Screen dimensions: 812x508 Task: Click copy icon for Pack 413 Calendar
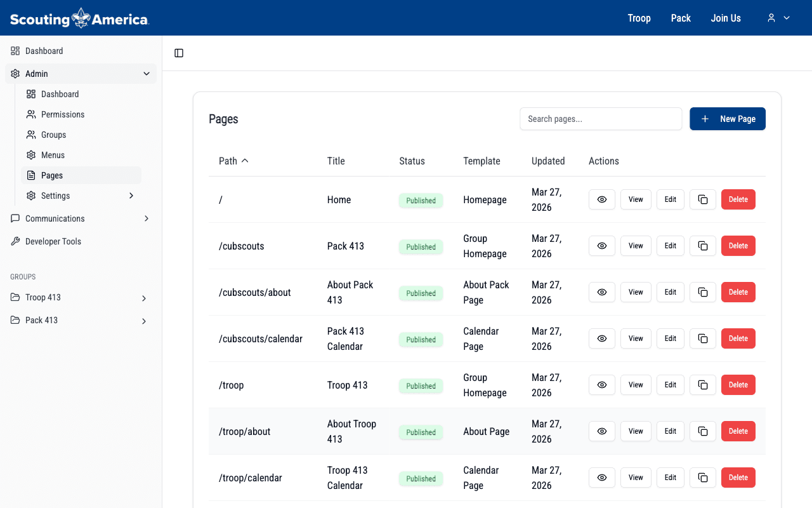point(703,338)
